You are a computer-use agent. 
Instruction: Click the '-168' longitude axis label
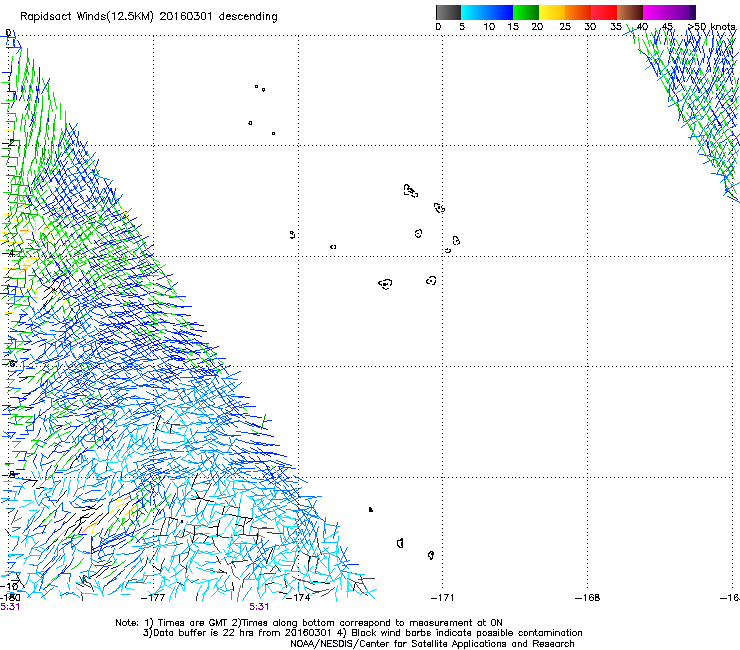[588, 598]
